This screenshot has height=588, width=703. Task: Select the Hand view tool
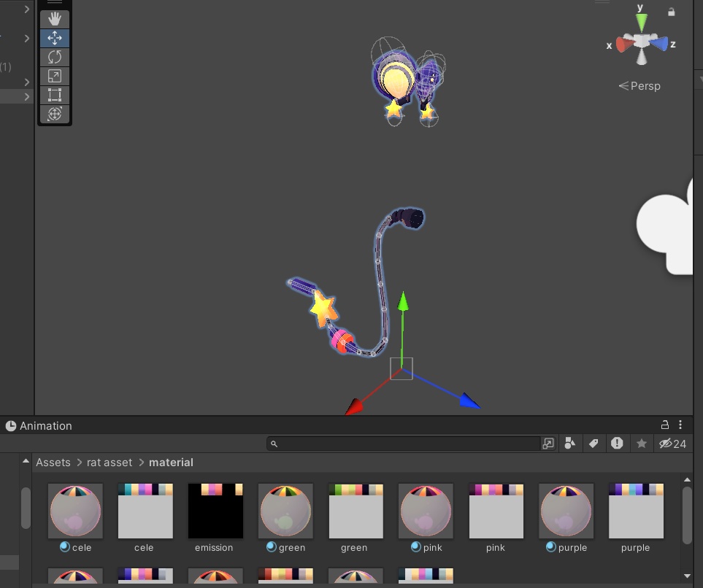point(55,19)
